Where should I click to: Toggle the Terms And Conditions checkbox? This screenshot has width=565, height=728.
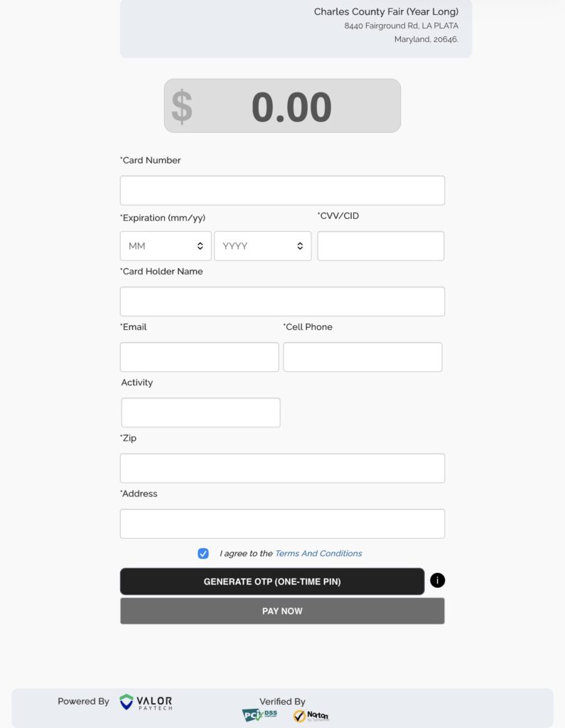point(203,553)
